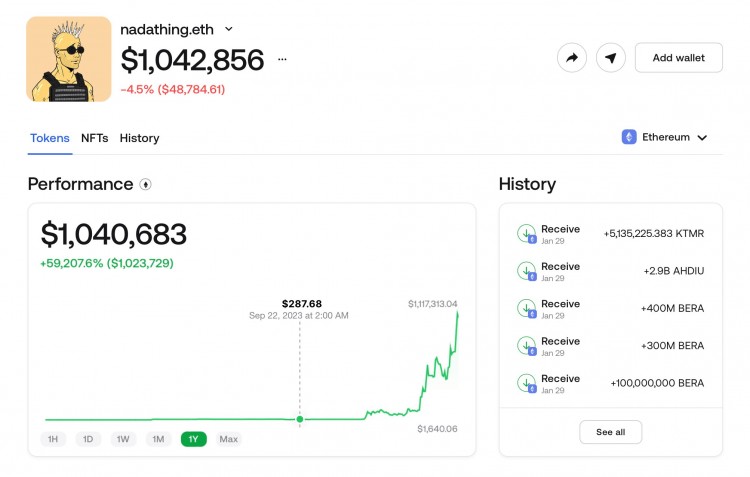
Task: Switch to the NFTs tab
Action: tap(95, 138)
